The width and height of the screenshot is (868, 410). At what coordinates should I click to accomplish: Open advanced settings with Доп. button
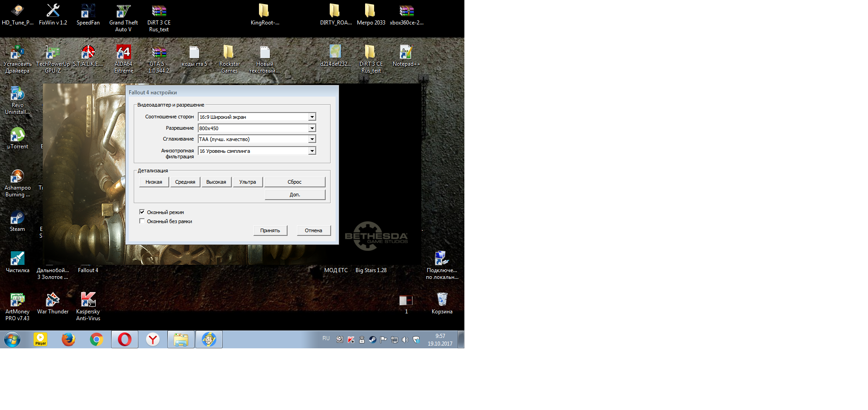pos(295,195)
